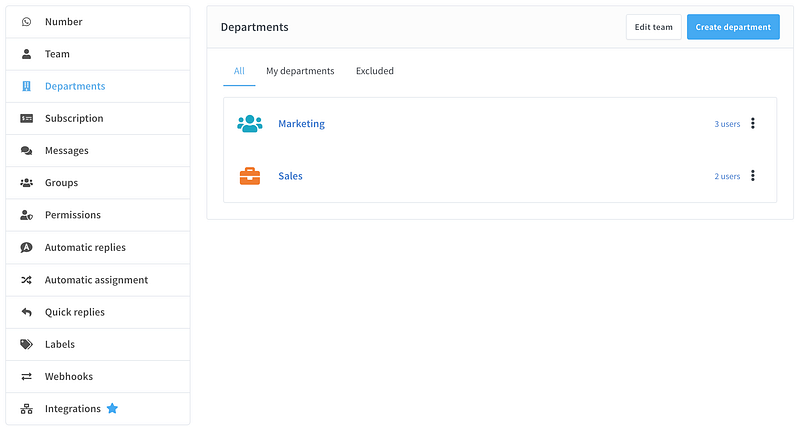Switch to the My departments tab
Image resolution: width=800 pixels, height=430 pixels.
pyautogui.click(x=300, y=71)
